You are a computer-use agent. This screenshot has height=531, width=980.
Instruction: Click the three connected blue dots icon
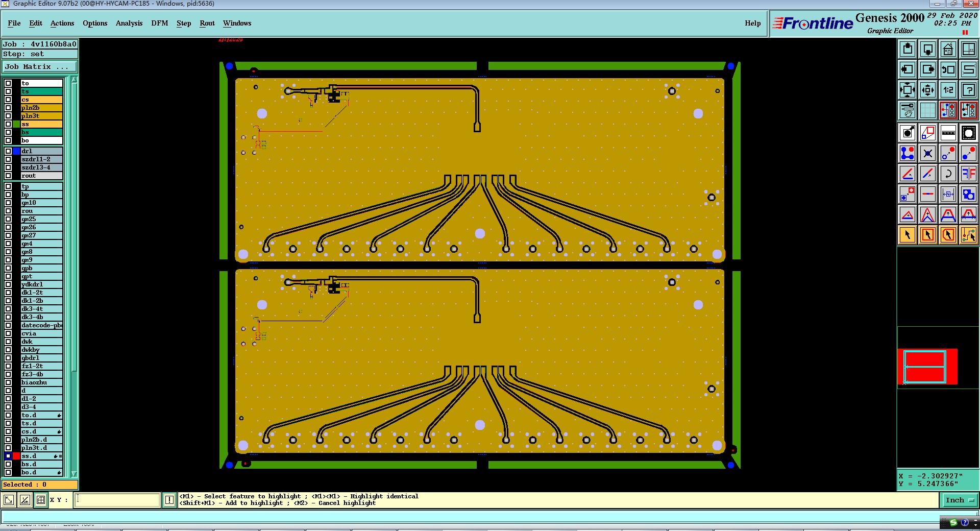[x=908, y=154]
